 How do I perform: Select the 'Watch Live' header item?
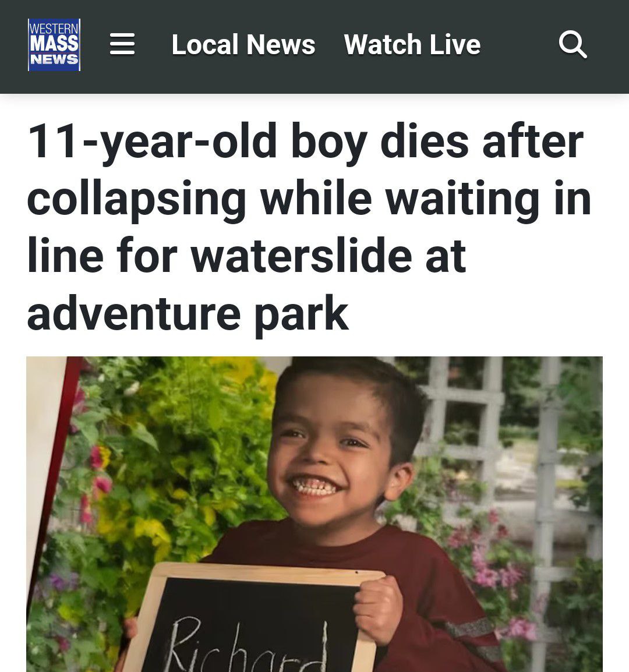tap(412, 45)
